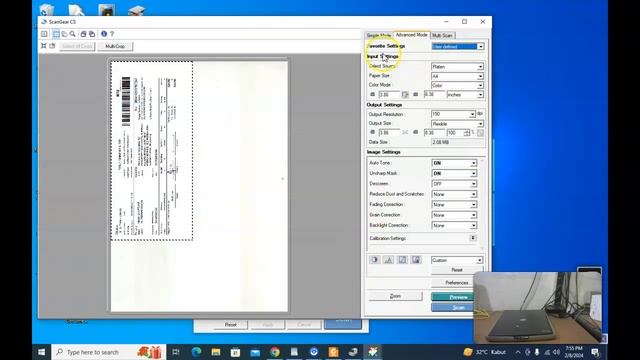This screenshot has height=360, width=640.
Task: Open the Auto Tone dropdown
Action: (x=454, y=163)
